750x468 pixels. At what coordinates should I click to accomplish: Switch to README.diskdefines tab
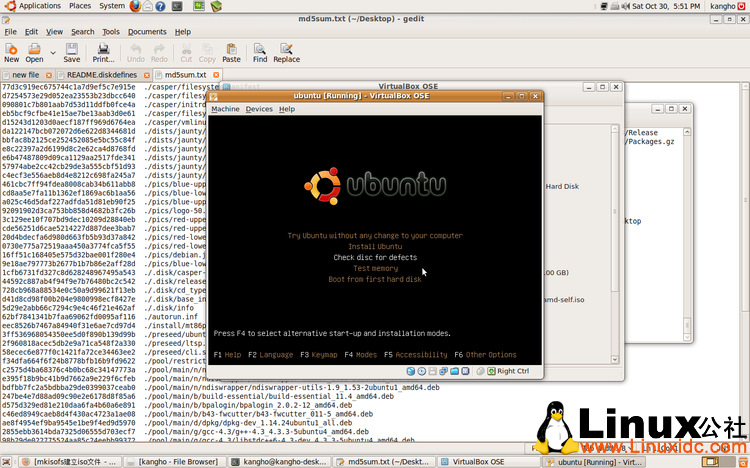(102, 75)
